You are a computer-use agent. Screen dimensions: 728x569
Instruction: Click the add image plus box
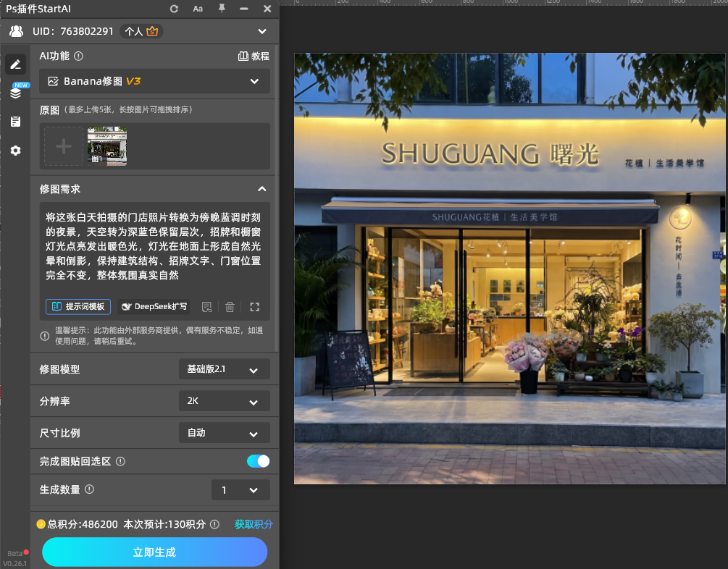tap(64, 146)
